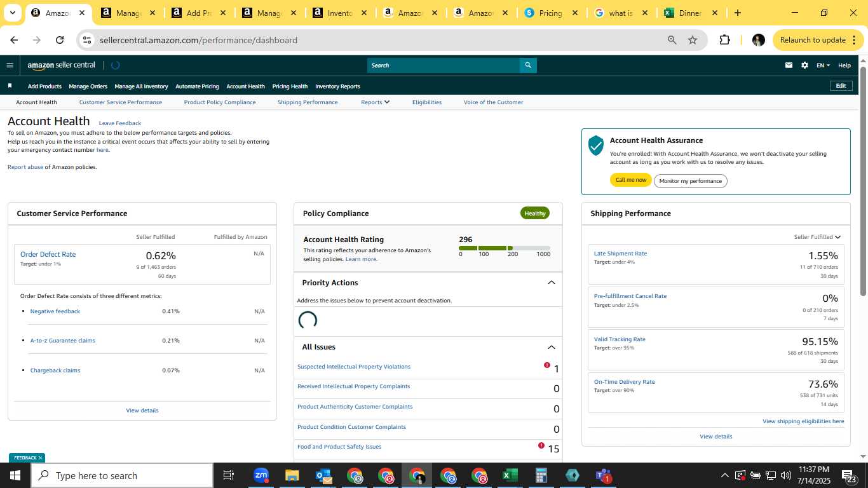868x488 pixels.
Task: Open Microsoft Teams from the taskbar
Action: 603,475
